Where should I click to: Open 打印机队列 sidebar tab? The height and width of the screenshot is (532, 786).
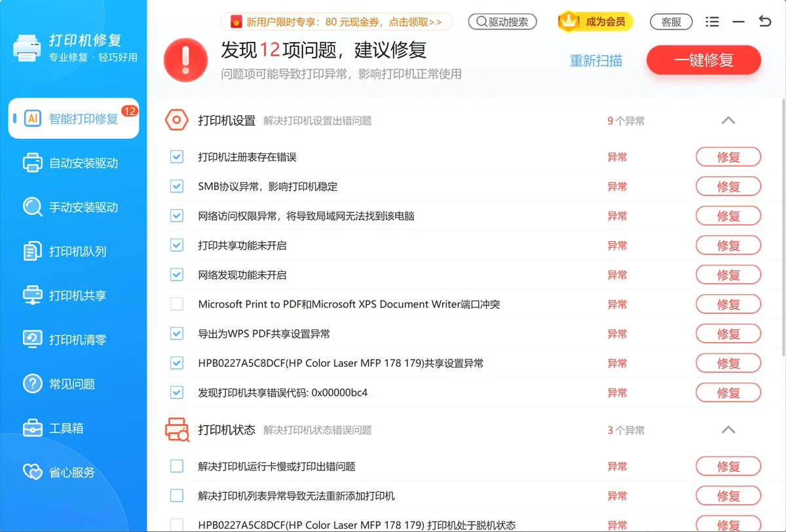73,251
